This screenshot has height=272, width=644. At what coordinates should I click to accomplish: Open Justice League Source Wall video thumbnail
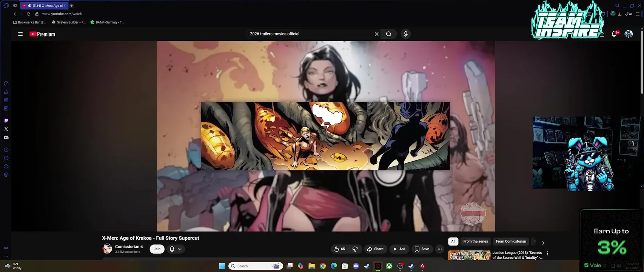(x=469, y=255)
